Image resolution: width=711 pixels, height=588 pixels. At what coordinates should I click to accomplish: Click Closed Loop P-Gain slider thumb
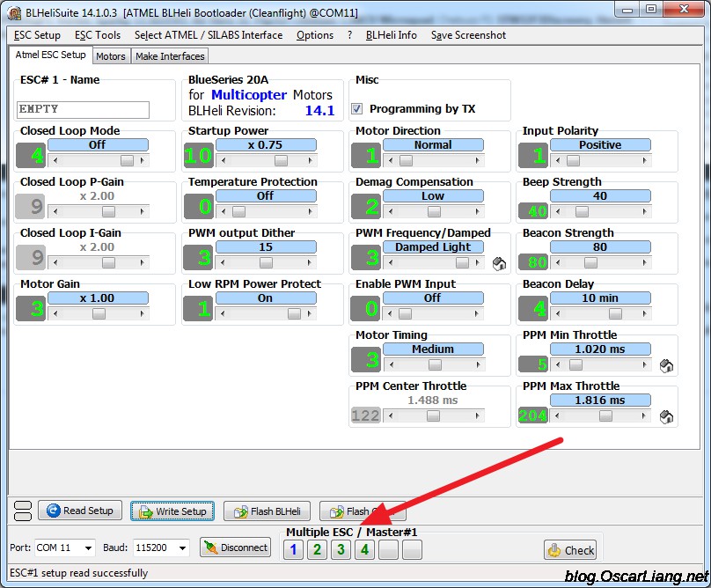pos(108,211)
